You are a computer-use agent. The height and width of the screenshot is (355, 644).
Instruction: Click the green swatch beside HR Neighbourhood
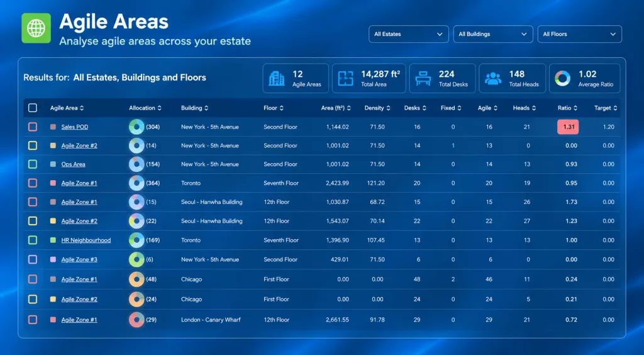53,240
